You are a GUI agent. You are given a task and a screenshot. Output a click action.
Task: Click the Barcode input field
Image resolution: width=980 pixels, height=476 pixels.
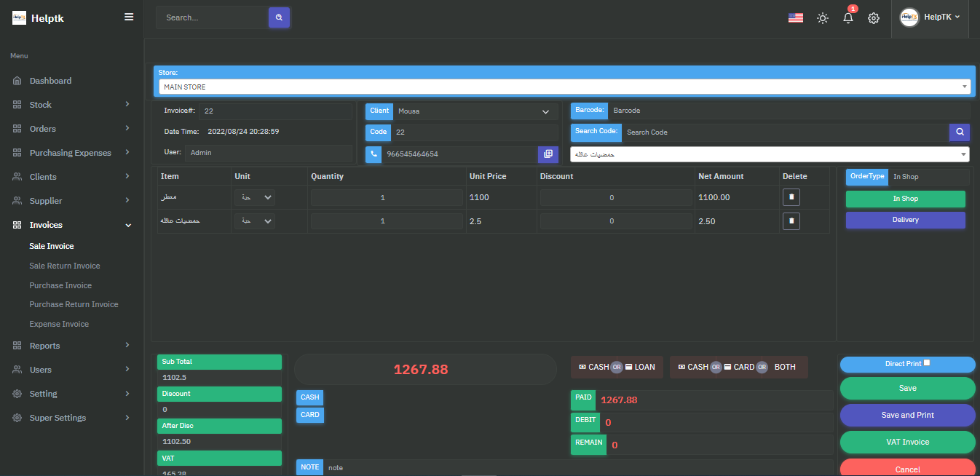coord(789,111)
